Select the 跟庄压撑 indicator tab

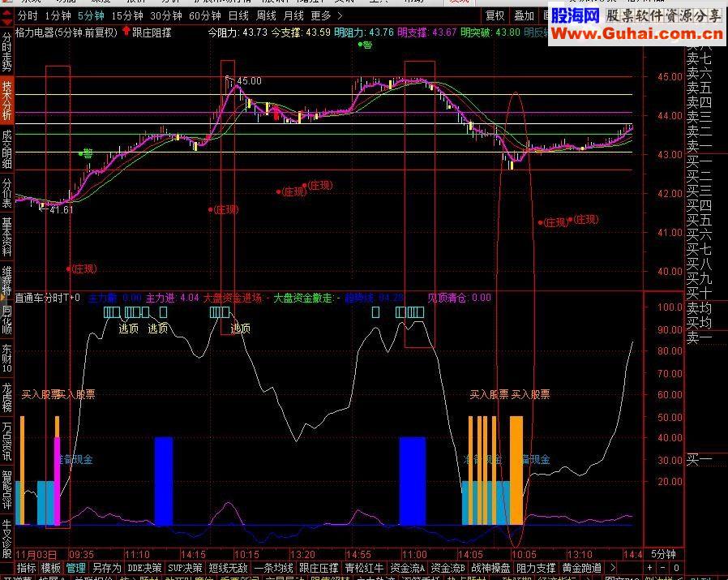[319, 568]
